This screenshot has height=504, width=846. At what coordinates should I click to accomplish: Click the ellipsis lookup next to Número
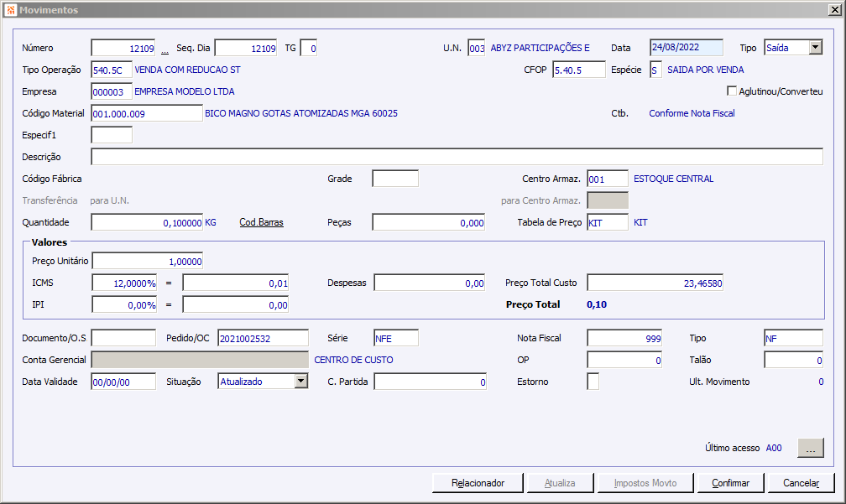pos(164,49)
